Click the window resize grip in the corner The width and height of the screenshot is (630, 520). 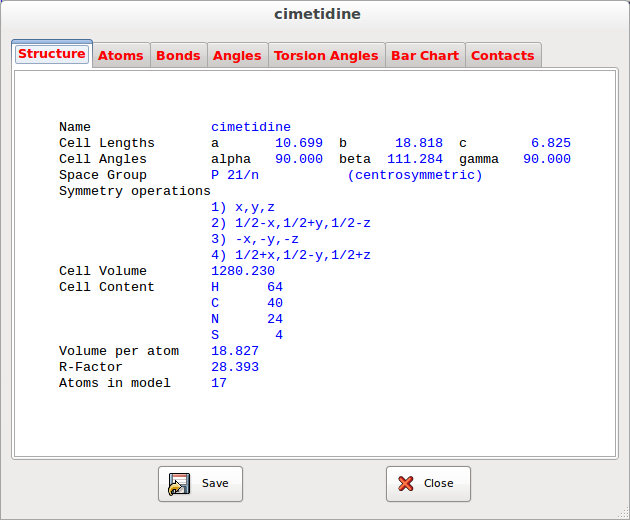pos(624,514)
